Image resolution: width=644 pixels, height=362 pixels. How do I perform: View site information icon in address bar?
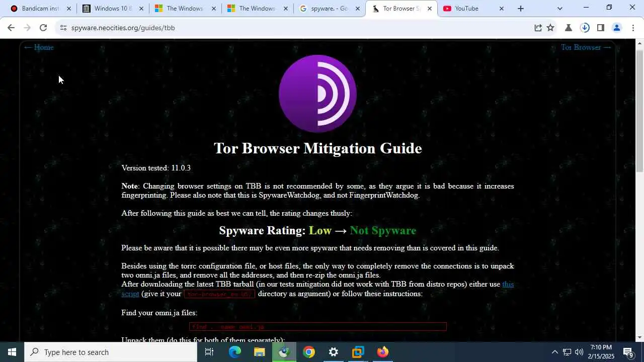pyautogui.click(x=63, y=28)
